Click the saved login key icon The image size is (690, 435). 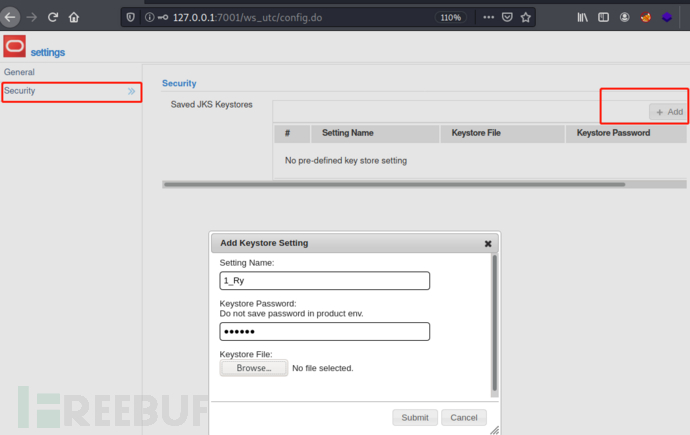coord(163,17)
